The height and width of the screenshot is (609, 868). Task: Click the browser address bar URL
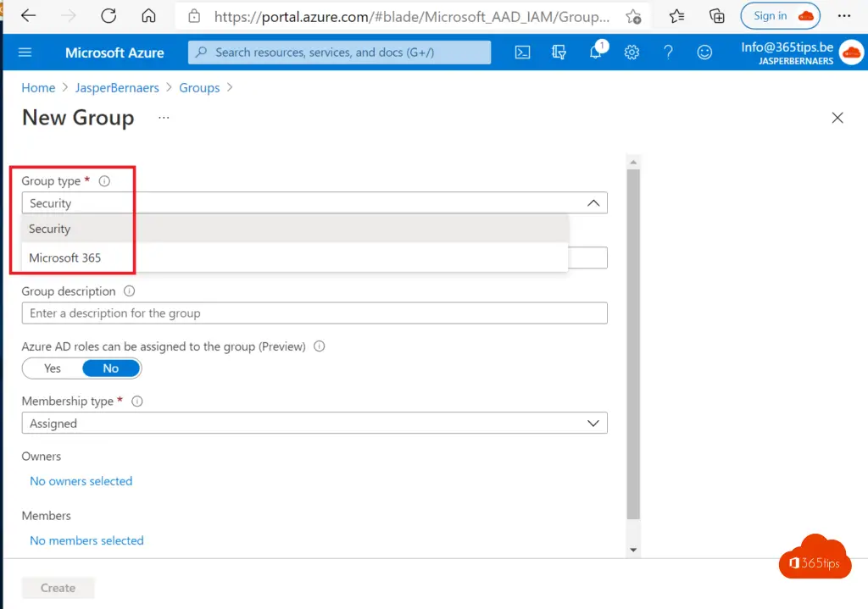click(412, 17)
